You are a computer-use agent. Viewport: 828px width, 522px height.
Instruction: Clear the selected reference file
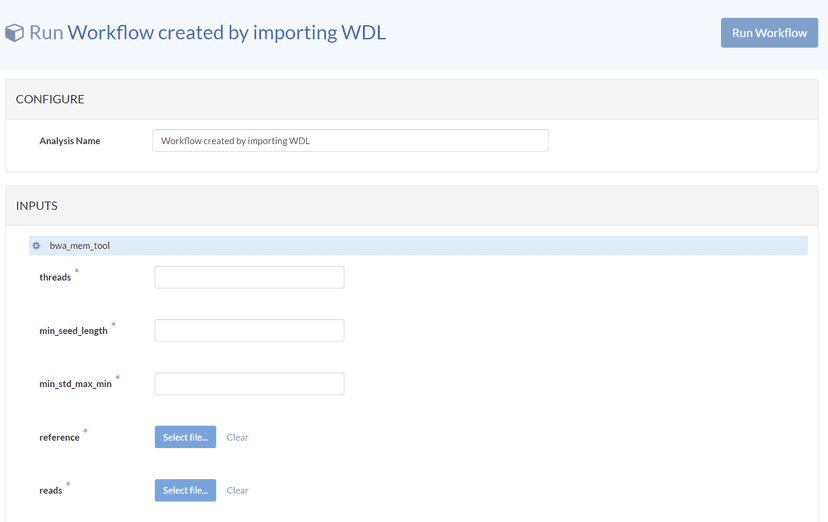[x=237, y=437]
